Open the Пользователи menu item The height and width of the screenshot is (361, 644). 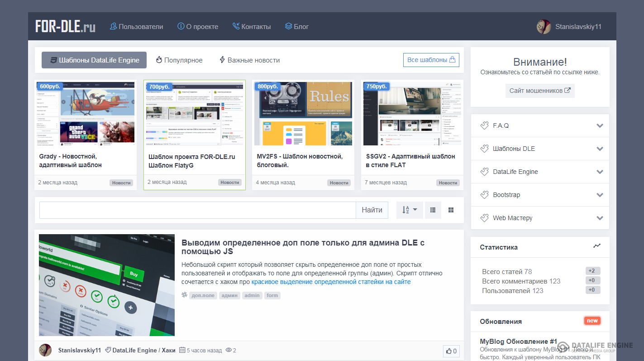[137, 27]
